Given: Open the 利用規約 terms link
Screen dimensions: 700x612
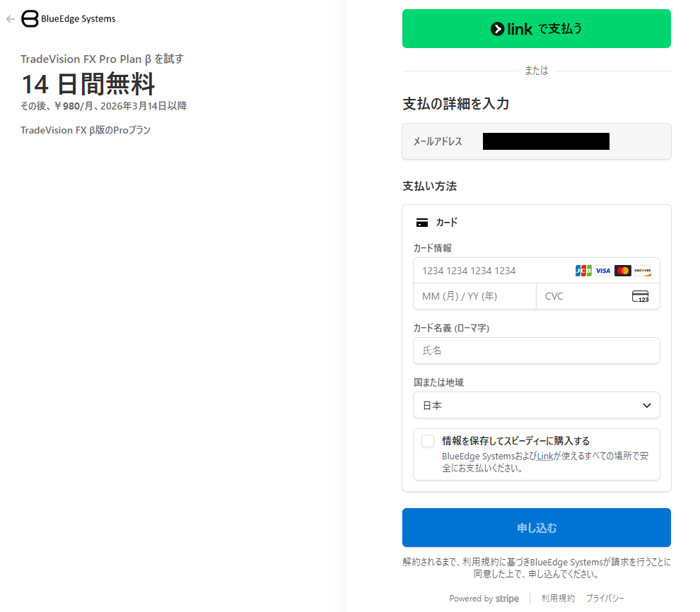Looking at the screenshot, I should tap(558, 599).
